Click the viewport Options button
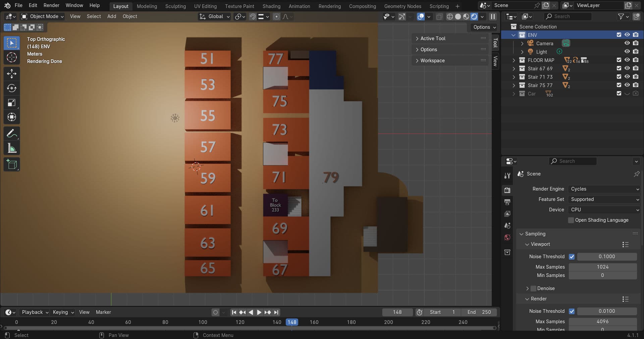 [x=484, y=27]
